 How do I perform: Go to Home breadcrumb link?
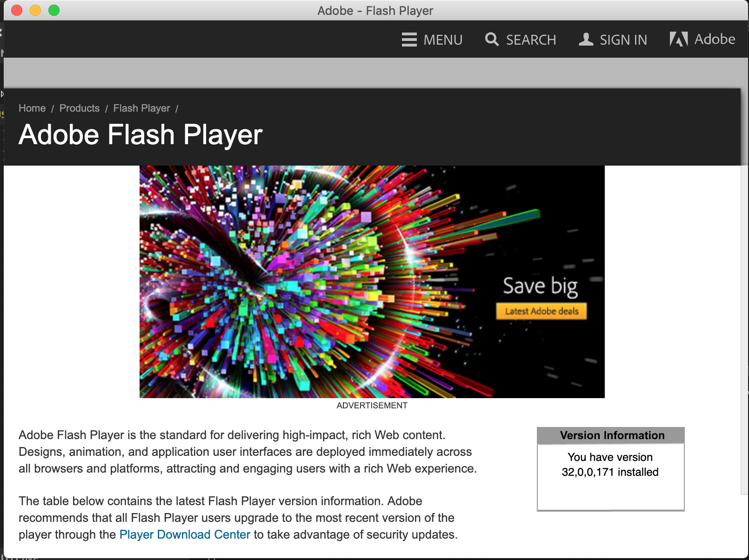click(x=32, y=108)
